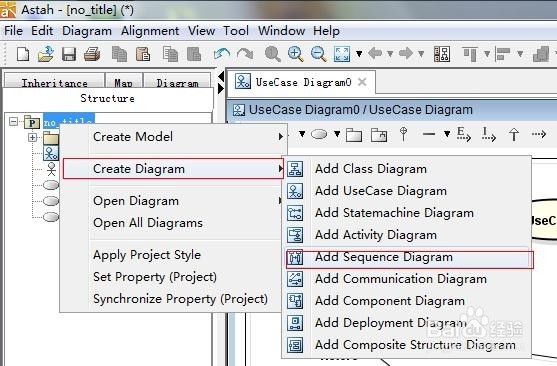Open the Diagram menu
The image size is (557, 366).
87,31
